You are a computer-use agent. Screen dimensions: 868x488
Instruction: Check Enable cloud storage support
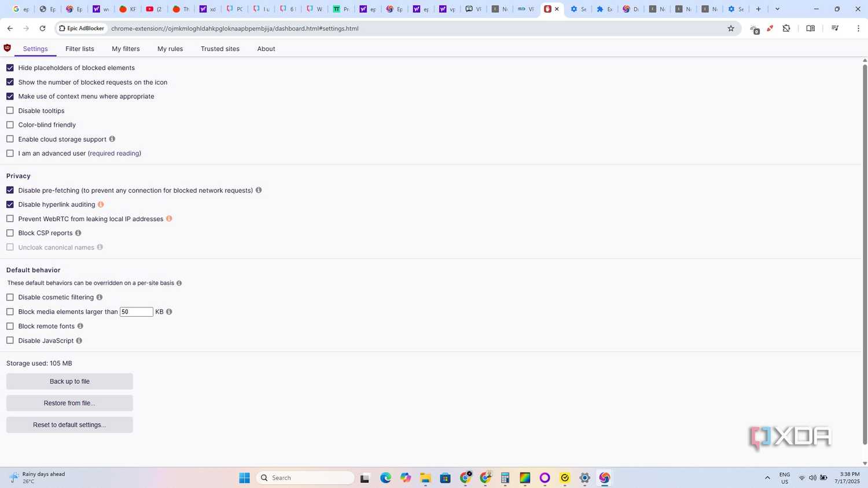click(10, 139)
